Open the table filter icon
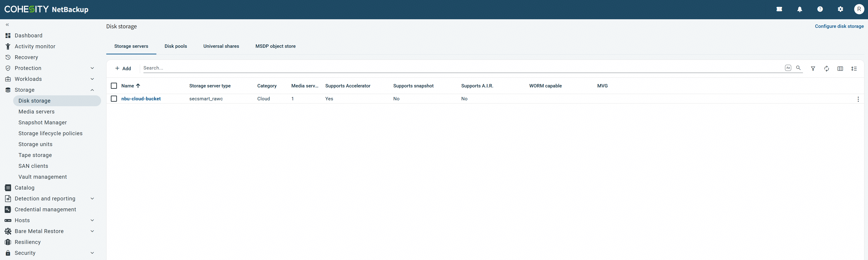This screenshot has width=868, height=260. [813, 69]
